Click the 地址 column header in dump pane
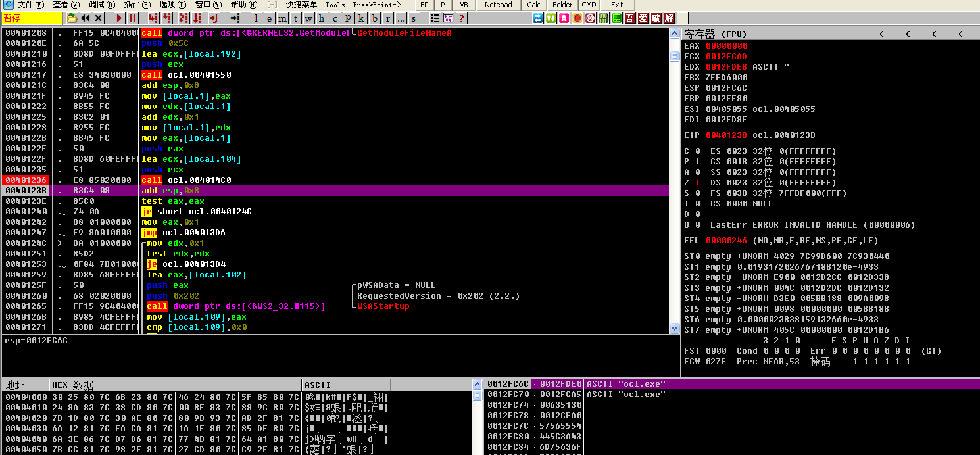 point(25,385)
